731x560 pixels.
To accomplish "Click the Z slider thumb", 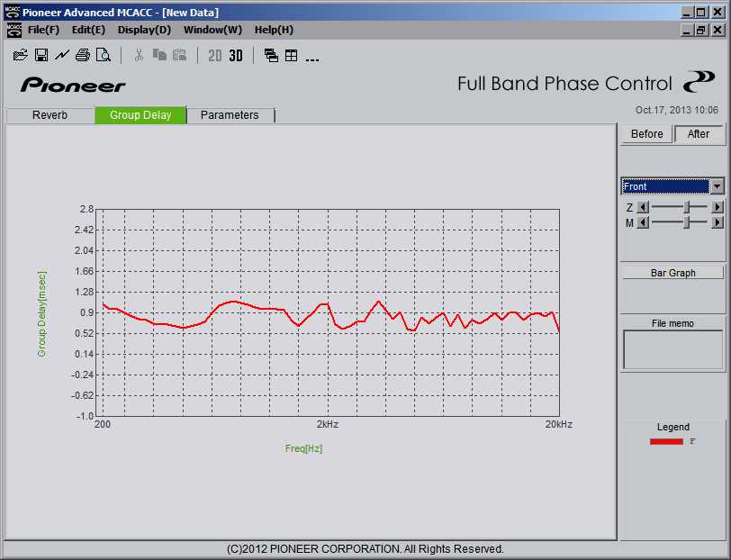I will tap(687, 207).
